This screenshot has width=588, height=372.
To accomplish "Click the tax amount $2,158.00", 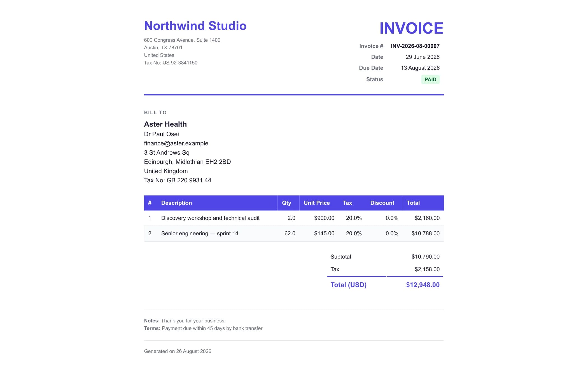I will pyautogui.click(x=427, y=269).
